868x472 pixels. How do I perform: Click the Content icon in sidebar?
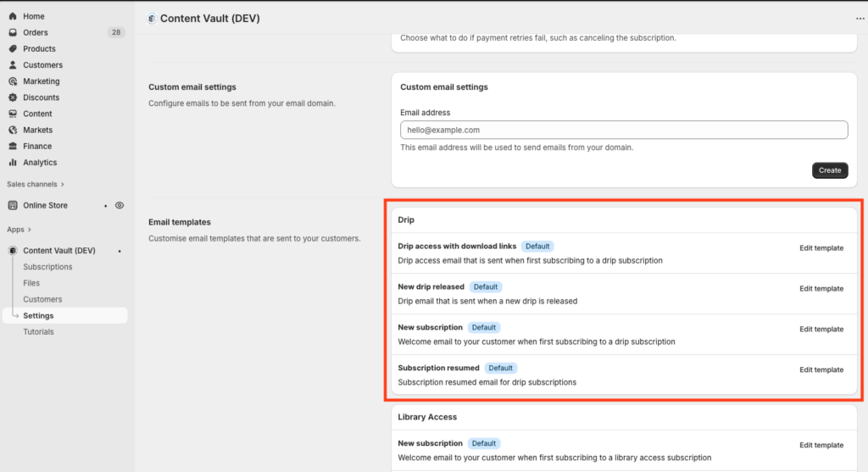click(13, 114)
